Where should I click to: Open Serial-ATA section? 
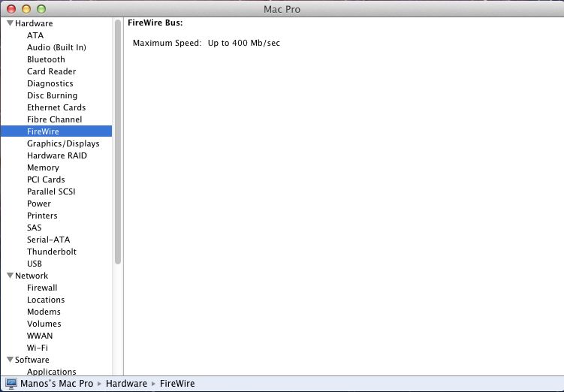(48, 240)
